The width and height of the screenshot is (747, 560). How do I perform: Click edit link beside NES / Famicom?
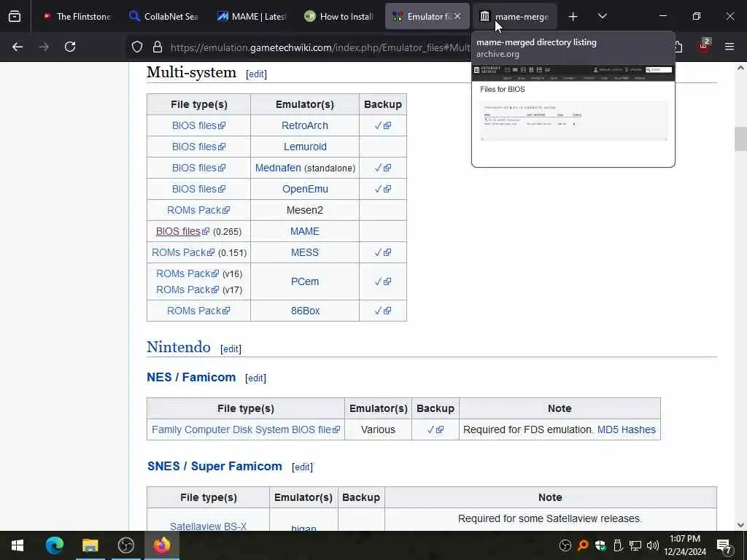[256, 378]
